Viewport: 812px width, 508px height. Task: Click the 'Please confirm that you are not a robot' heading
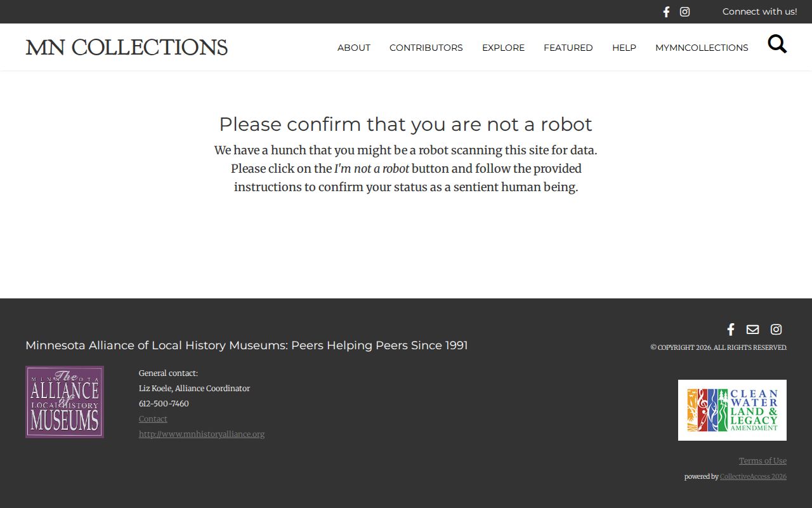point(406,124)
